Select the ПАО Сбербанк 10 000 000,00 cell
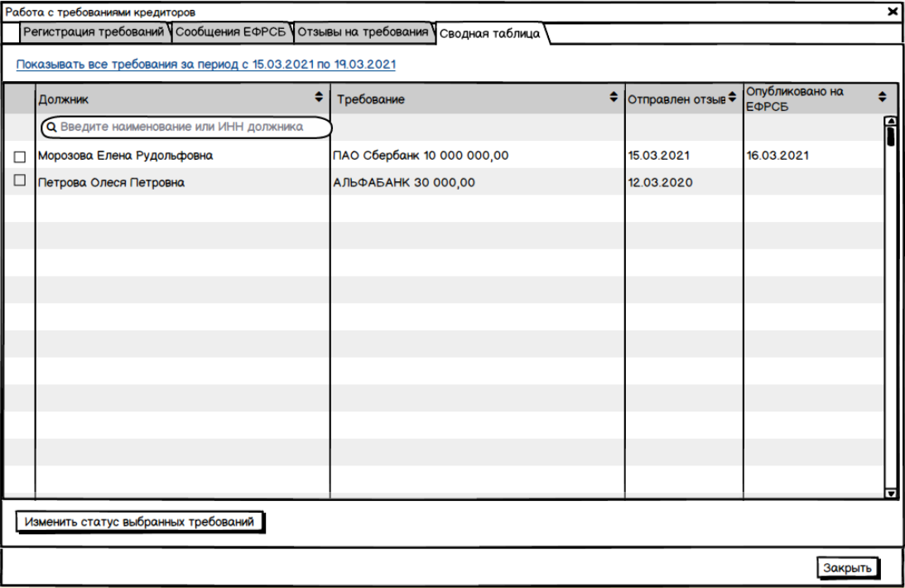The width and height of the screenshot is (905, 588). (x=421, y=156)
